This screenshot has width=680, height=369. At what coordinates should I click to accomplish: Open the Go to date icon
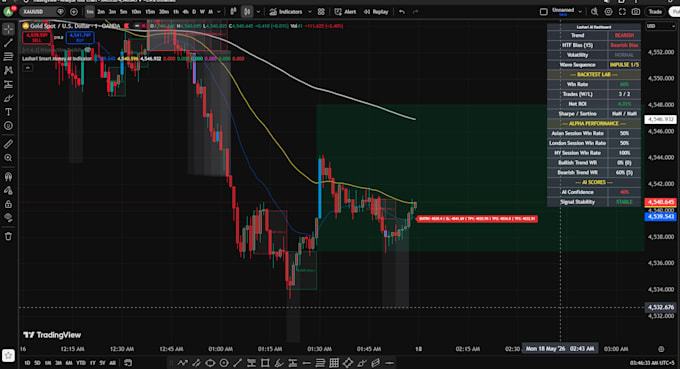(128, 362)
